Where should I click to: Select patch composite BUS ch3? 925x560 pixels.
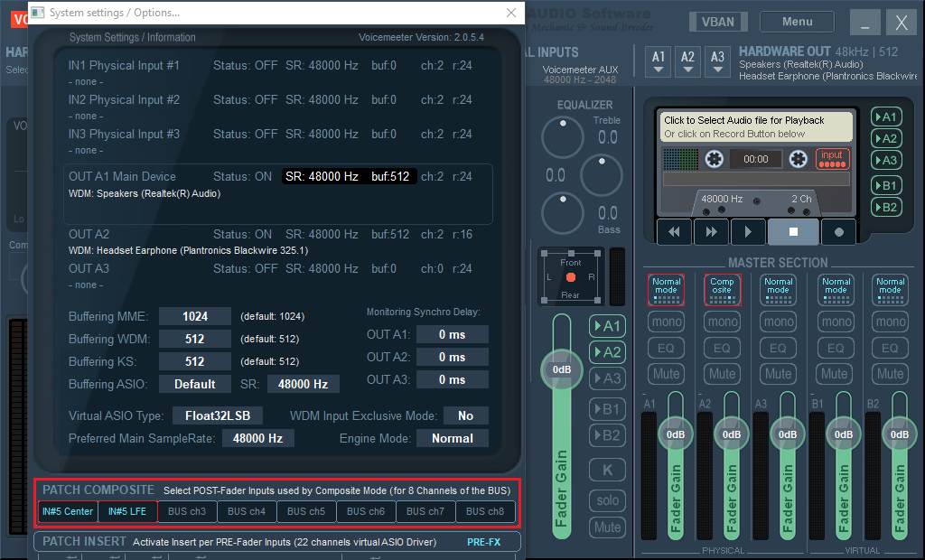(x=187, y=511)
